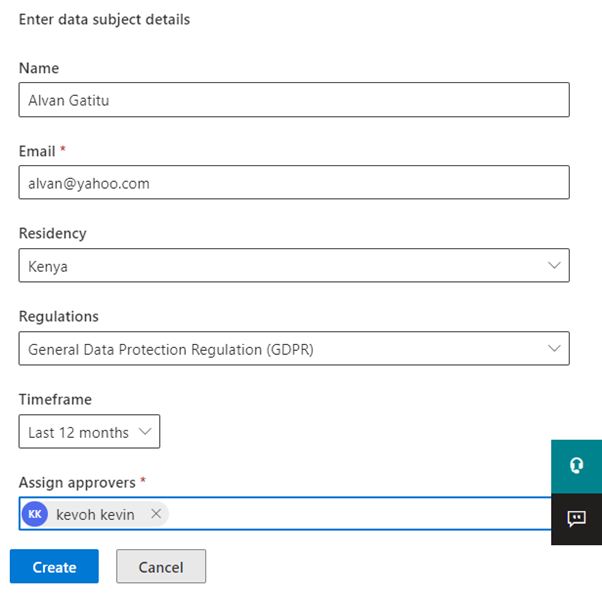Screen dimensions: 602x598
Task: Open the teal headset help icon
Action: tap(576, 465)
